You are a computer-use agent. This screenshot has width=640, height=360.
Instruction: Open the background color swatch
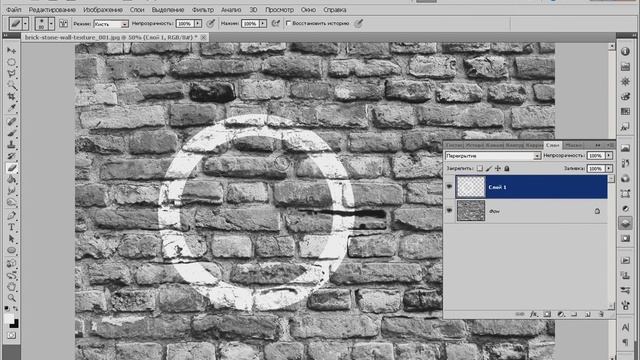pos(15,324)
